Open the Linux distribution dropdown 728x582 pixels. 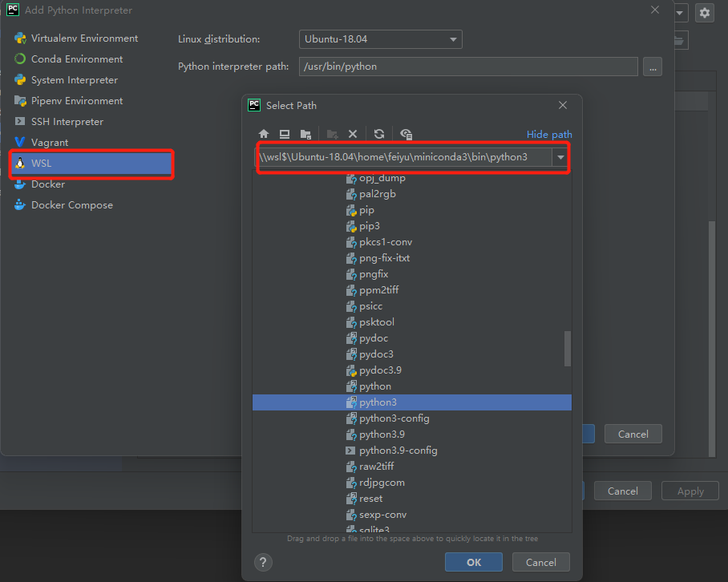[x=380, y=38]
